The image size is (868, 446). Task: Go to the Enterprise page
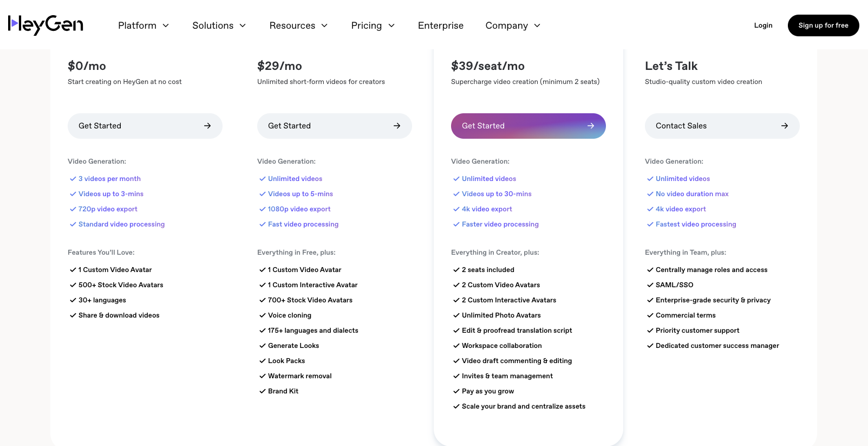tap(441, 25)
